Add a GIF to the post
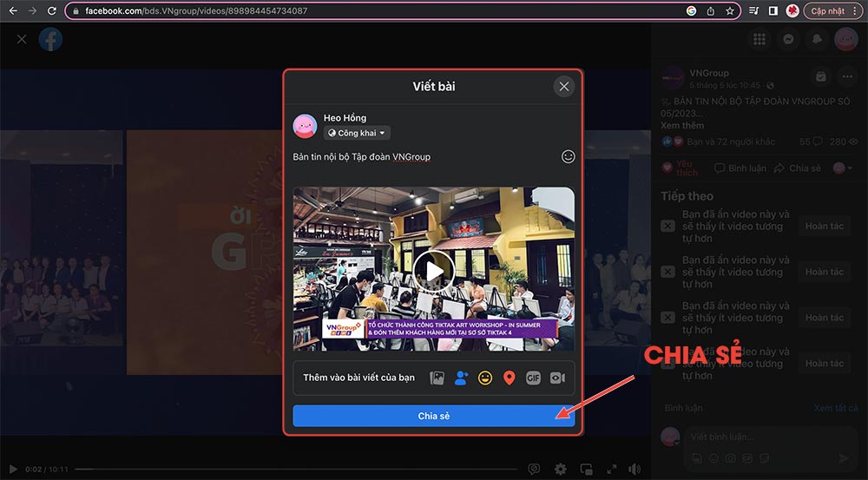The height and width of the screenshot is (480, 868). coord(533,378)
